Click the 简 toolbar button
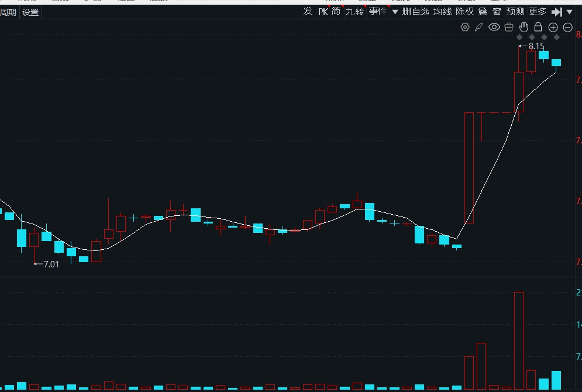 pyautogui.click(x=336, y=12)
